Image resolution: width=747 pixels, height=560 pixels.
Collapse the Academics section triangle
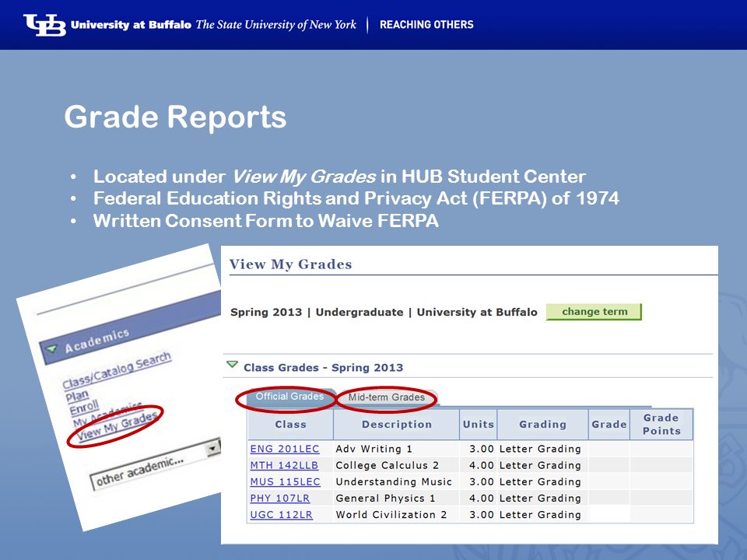51,349
